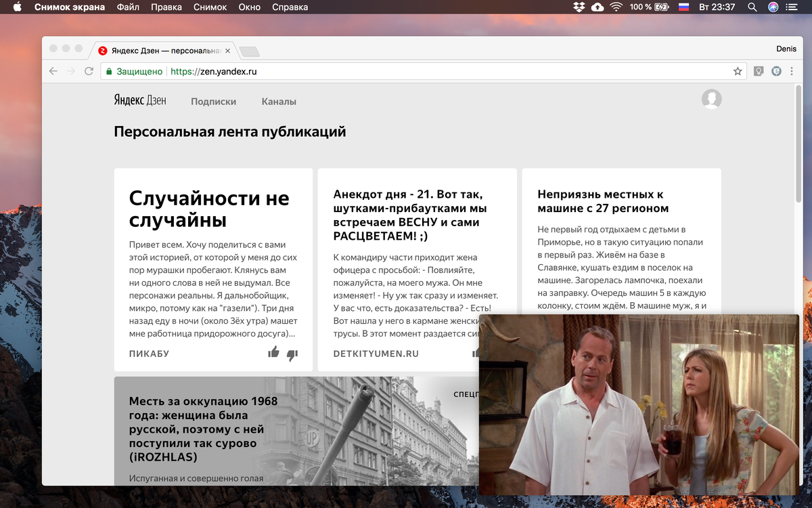Switch input source via Russian flag icon

[683, 7]
